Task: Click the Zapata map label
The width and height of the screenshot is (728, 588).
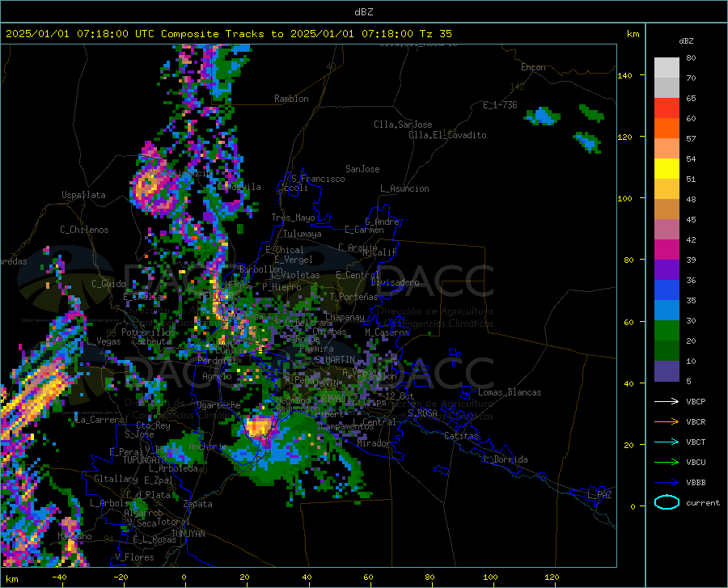Action: [x=198, y=504]
